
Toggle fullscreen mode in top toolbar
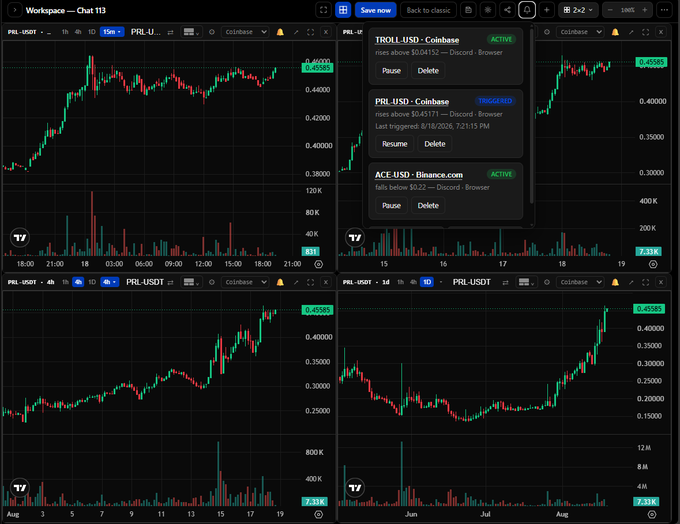click(x=323, y=10)
